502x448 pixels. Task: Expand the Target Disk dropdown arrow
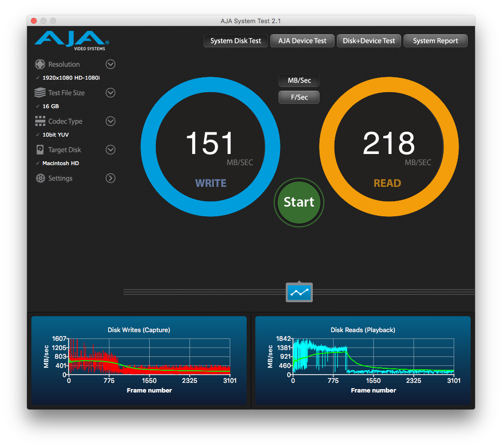pos(111,150)
